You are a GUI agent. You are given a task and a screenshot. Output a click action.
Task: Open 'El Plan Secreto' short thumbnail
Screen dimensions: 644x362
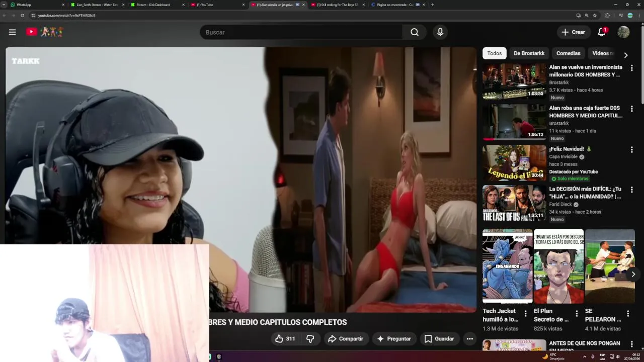click(558, 266)
